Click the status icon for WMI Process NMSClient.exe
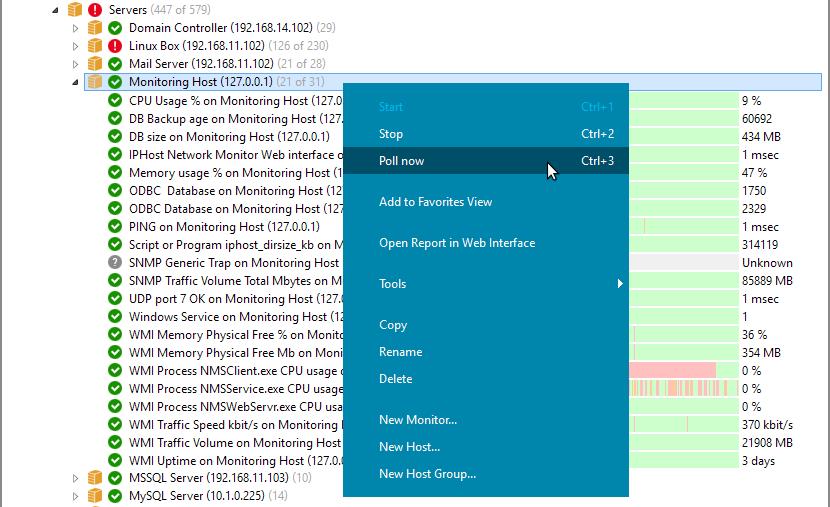 click(115, 370)
